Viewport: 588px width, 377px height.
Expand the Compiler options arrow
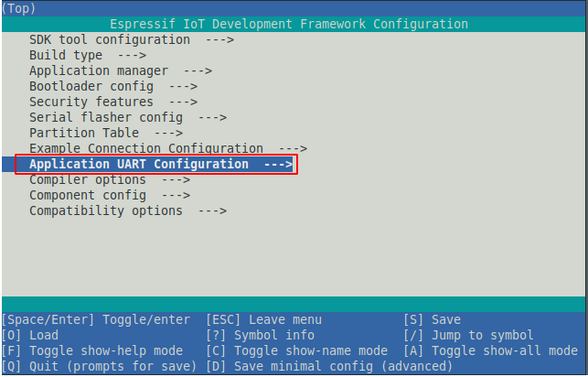[176, 179]
